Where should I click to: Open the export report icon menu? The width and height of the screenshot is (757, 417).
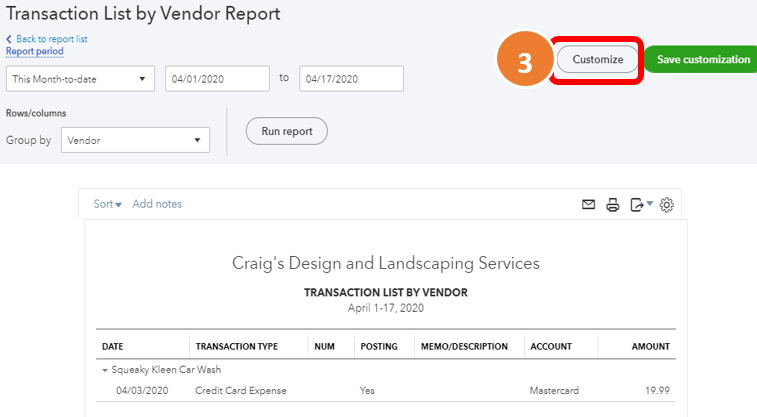tap(640, 205)
